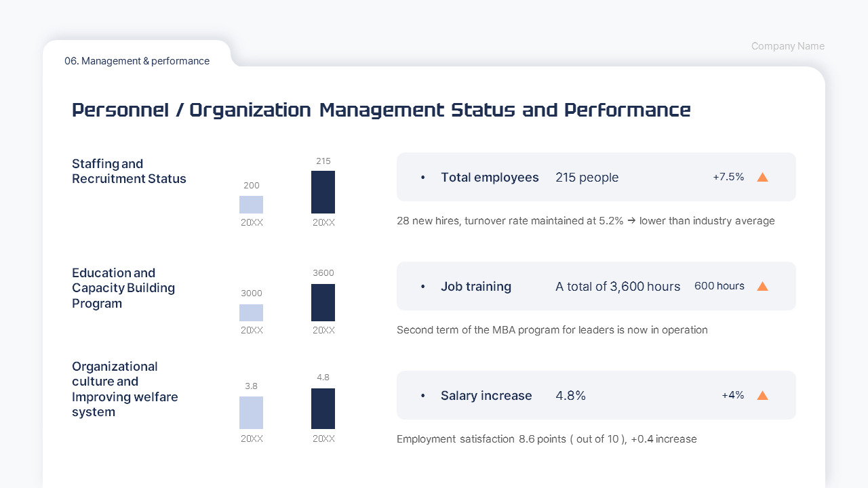Click the triangle indicator next to +4%
Image resolution: width=868 pixels, height=488 pixels.
[762, 395]
